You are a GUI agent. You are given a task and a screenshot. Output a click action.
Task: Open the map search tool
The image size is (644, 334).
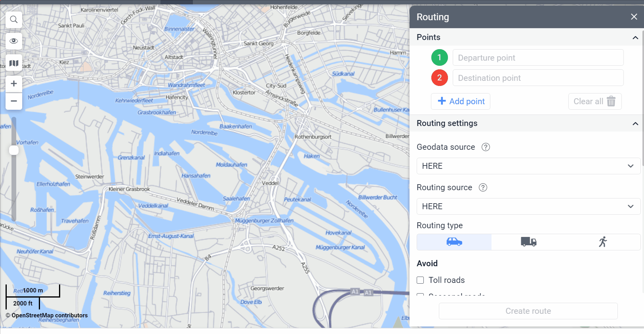click(x=14, y=19)
